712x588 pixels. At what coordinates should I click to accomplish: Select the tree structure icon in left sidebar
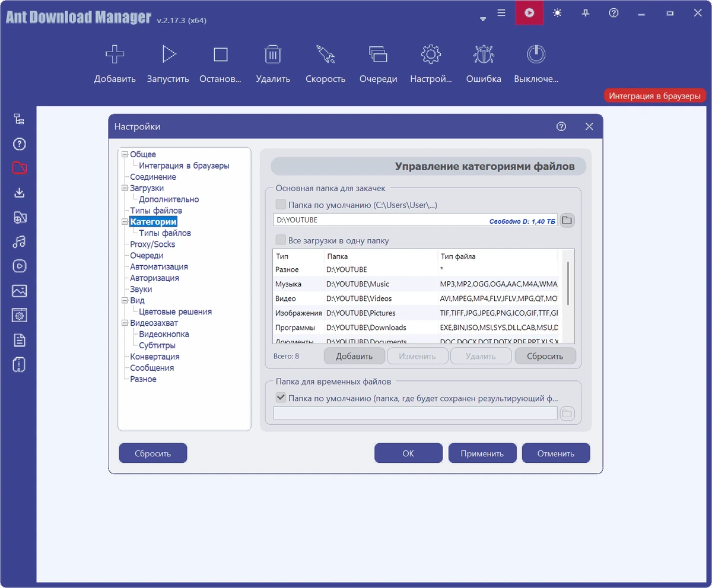coord(19,119)
